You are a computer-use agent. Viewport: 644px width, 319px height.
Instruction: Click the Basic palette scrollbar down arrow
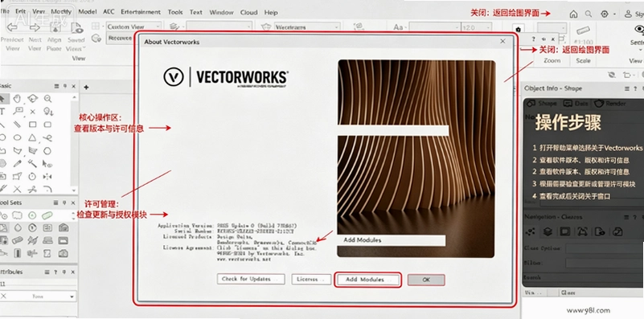tap(73, 190)
